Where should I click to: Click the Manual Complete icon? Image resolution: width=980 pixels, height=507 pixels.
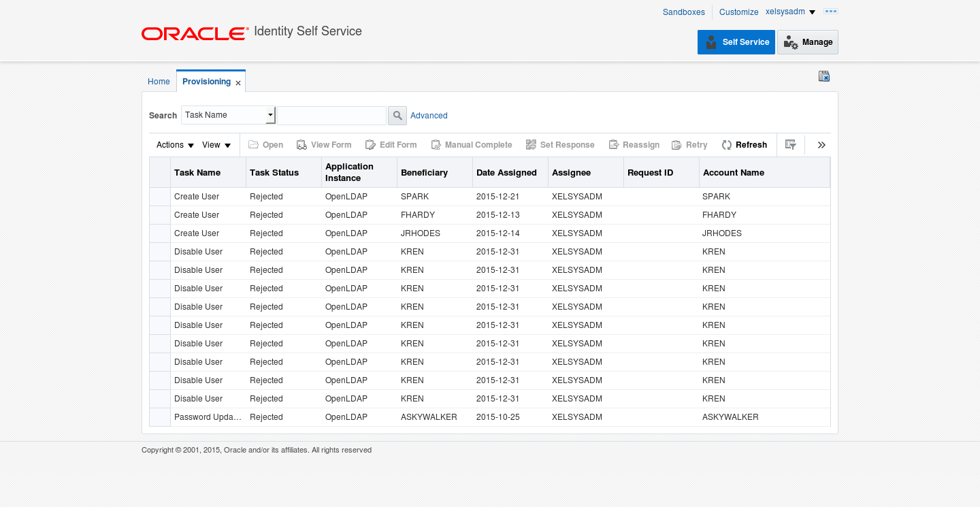(472, 144)
